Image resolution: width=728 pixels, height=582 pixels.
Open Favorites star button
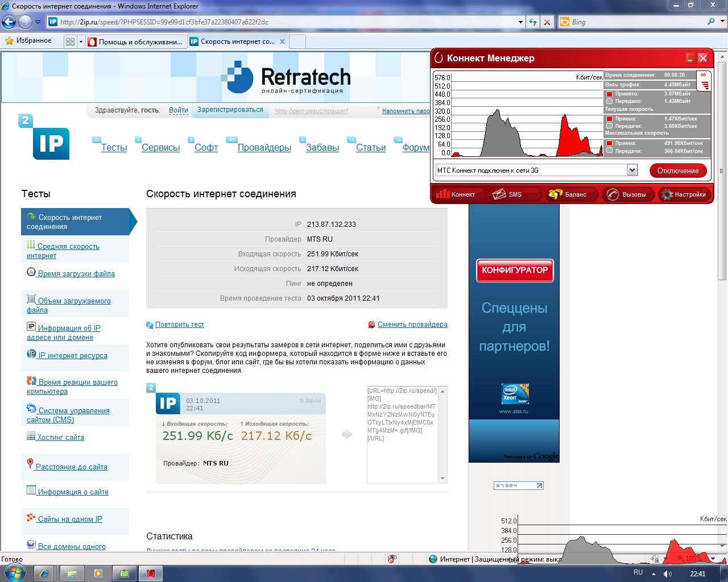[28, 41]
